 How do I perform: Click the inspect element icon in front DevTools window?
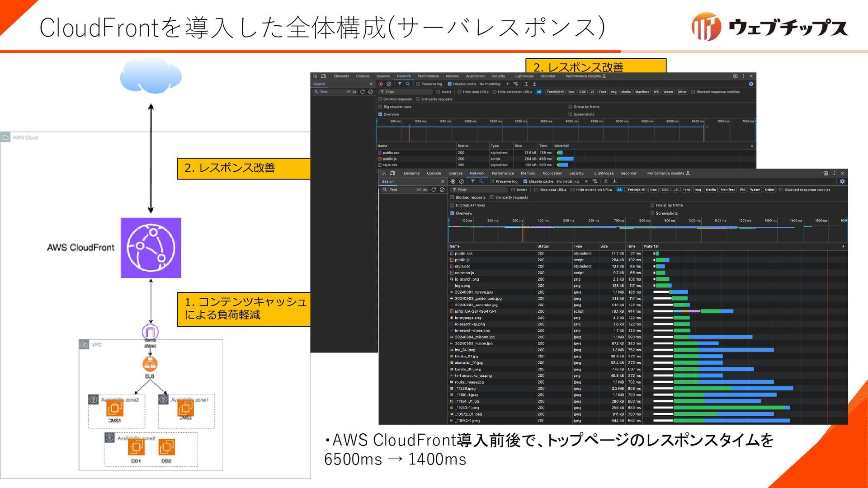coord(384,174)
